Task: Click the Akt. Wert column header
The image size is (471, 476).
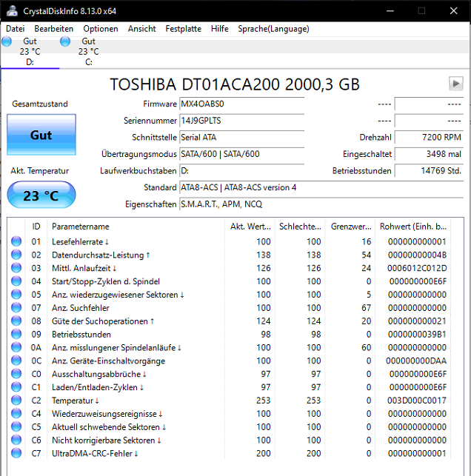Action: [x=250, y=227]
